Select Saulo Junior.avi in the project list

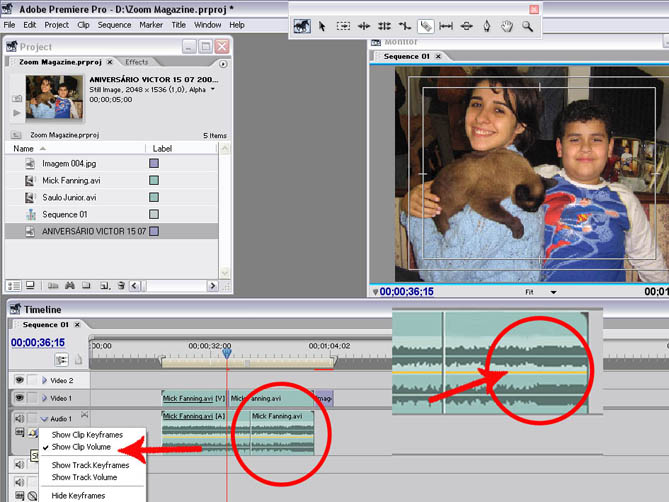point(69,198)
